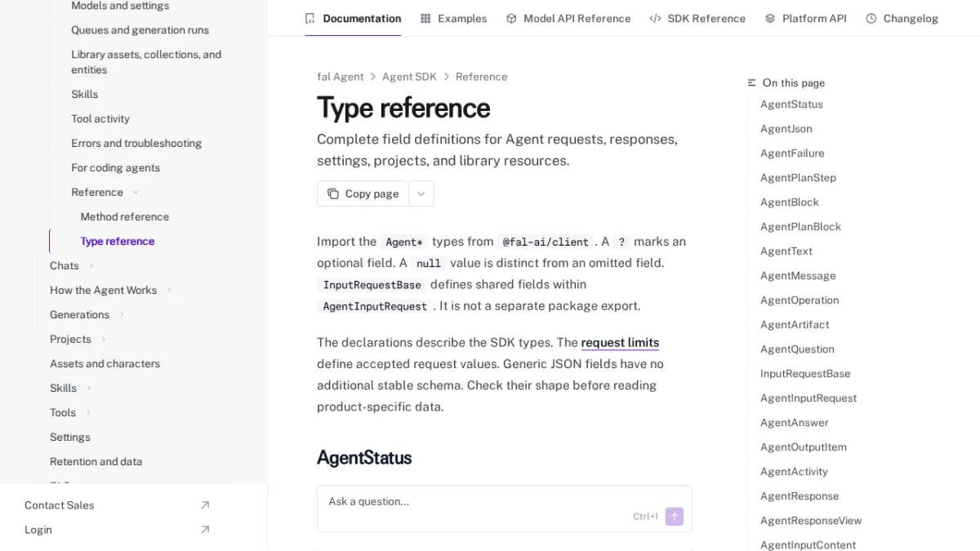
Task: Open Tool activity sidebar page
Action: point(100,118)
